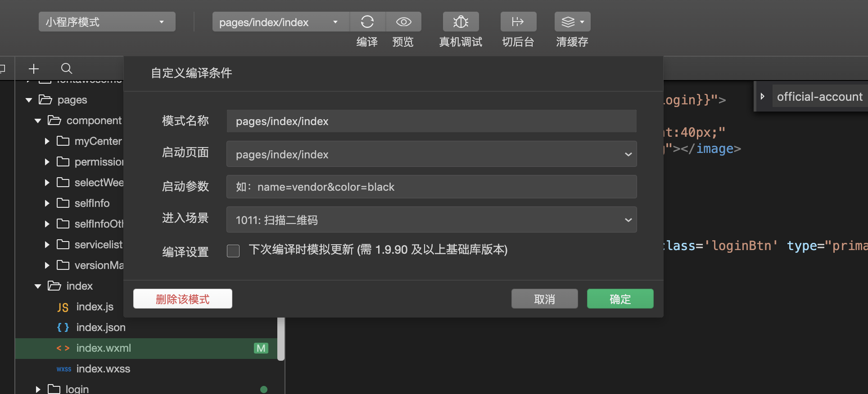
Task: Select the versionMa folder row
Action: click(x=69, y=265)
